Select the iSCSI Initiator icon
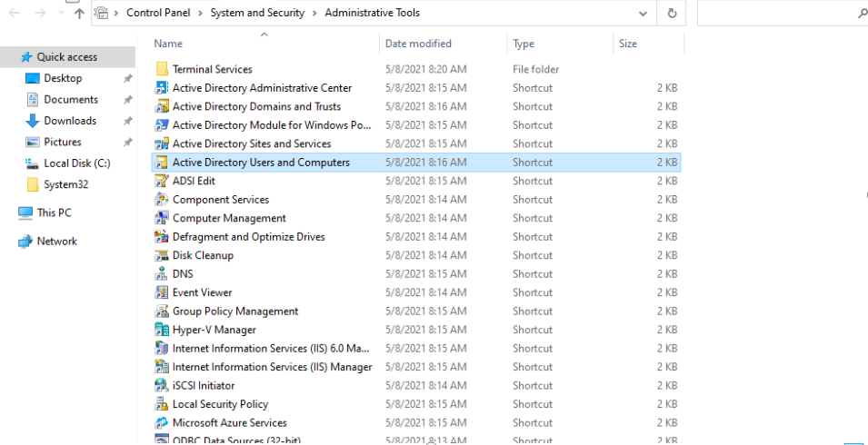The height and width of the screenshot is (445, 868). pyautogui.click(x=162, y=386)
